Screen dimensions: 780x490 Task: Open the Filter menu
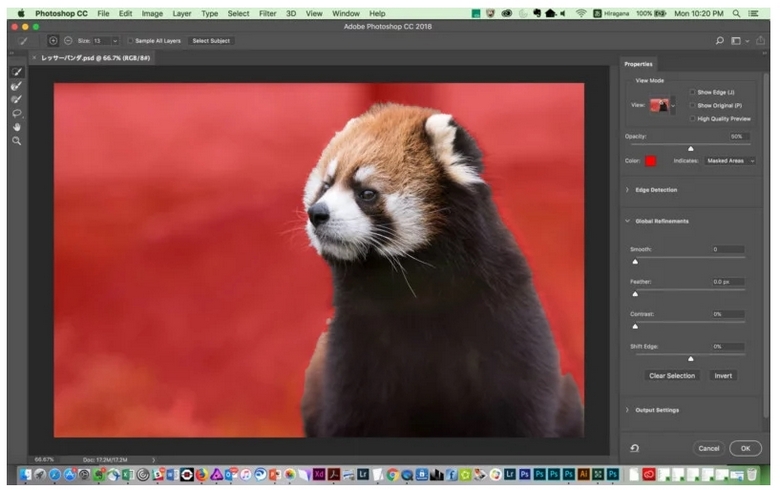click(268, 13)
